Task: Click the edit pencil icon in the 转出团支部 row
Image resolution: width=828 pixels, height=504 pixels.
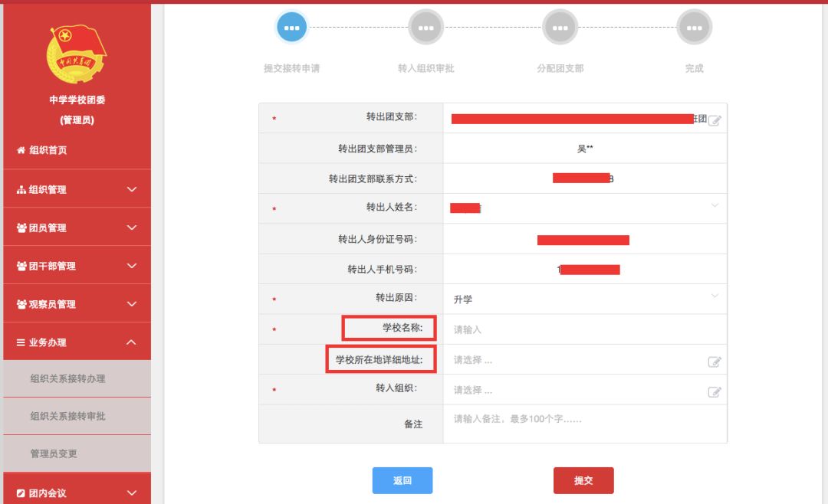Action: pos(715,119)
